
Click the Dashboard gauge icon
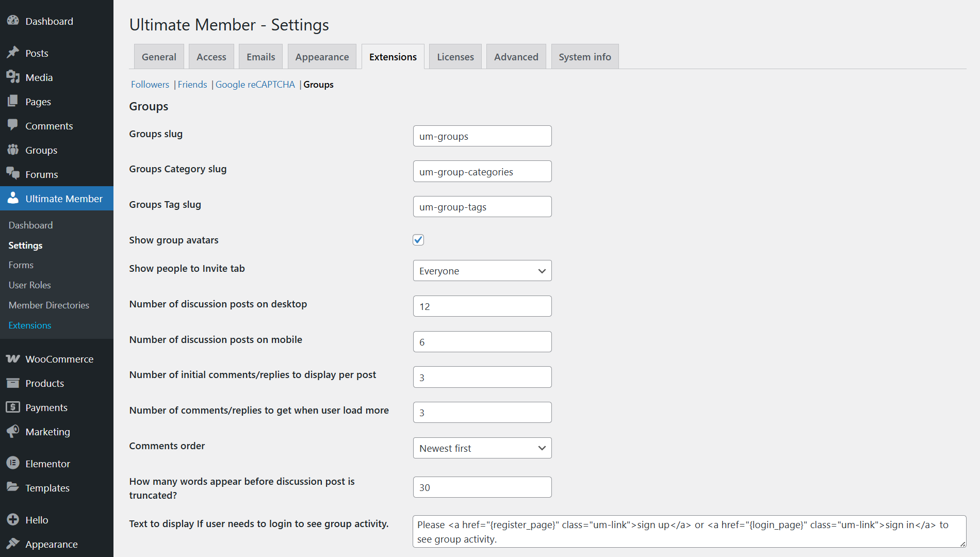(13, 21)
